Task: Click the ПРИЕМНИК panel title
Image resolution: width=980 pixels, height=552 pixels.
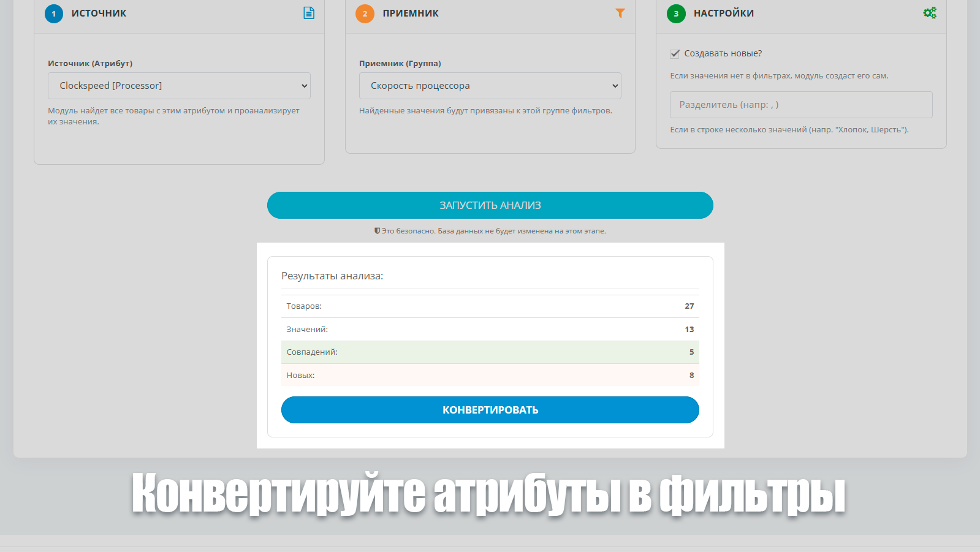Action: 411,13
